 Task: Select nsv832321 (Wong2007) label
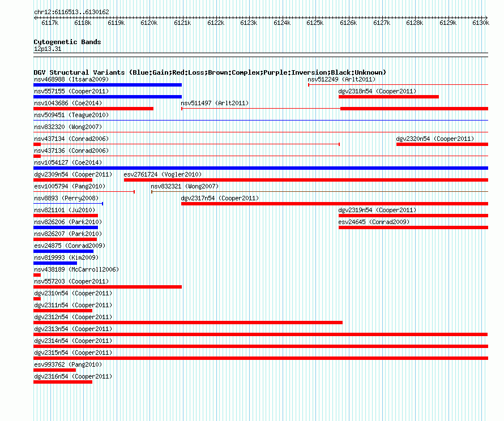click(185, 186)
